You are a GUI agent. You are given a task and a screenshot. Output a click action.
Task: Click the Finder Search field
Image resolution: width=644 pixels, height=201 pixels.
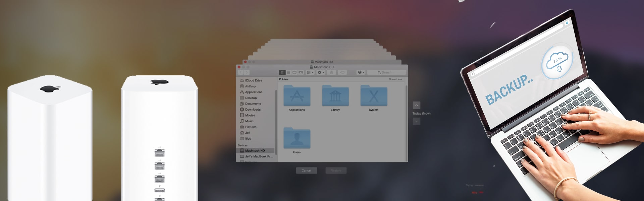(386, 72)
